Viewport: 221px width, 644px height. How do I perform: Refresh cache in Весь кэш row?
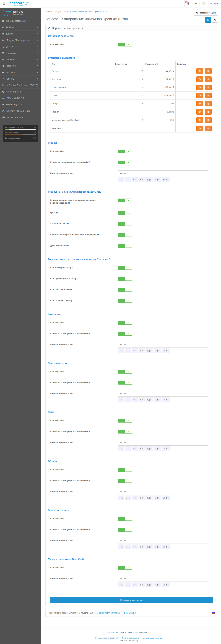[200, 129]
